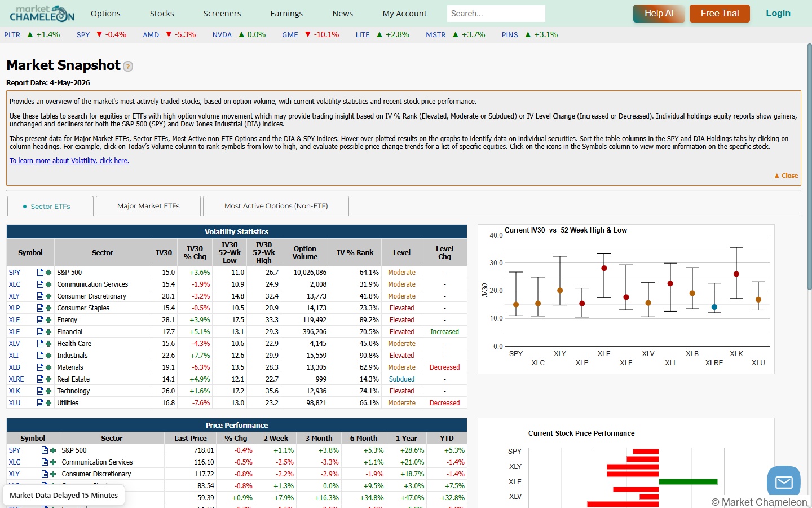Click the Subdued level for Real Estate

[401, 379]
